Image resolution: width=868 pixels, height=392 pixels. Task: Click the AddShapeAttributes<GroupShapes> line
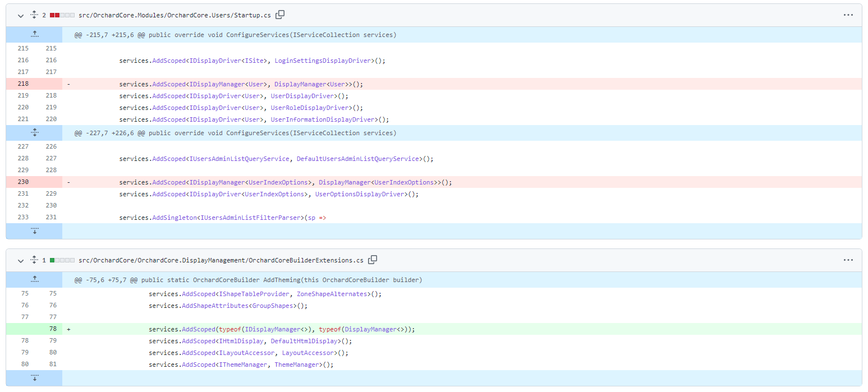point(228,306)
